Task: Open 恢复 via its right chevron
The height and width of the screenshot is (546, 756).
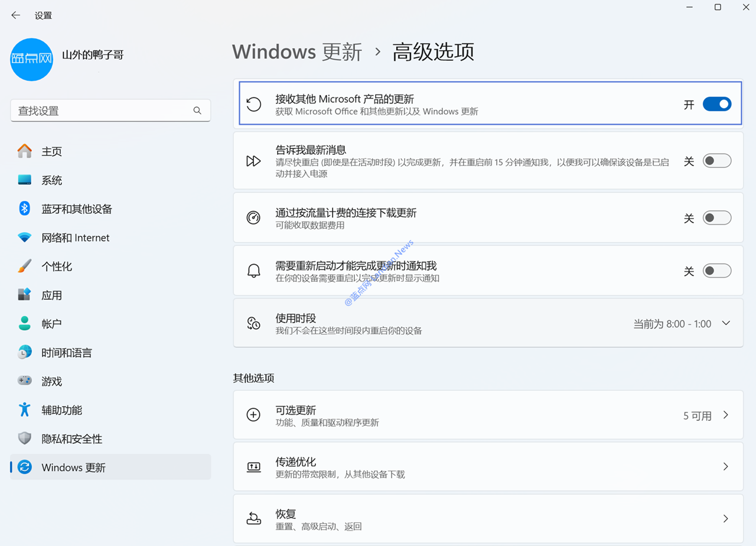Action: point(726,519)
